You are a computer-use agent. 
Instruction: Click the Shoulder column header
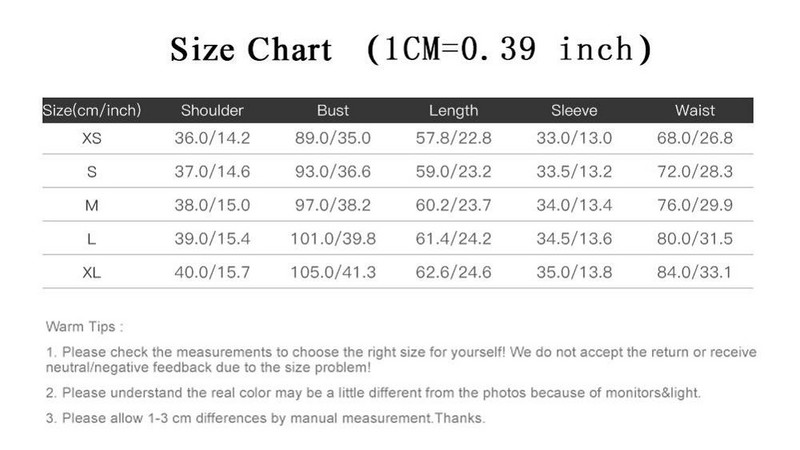(x=212, y=110)
